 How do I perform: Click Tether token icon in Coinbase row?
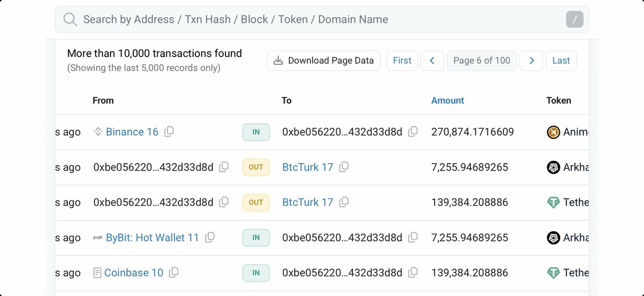click(x=553, y=273)
